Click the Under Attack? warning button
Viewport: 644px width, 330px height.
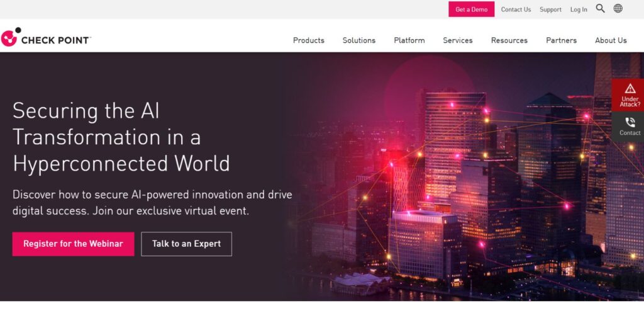pos(630,95)
